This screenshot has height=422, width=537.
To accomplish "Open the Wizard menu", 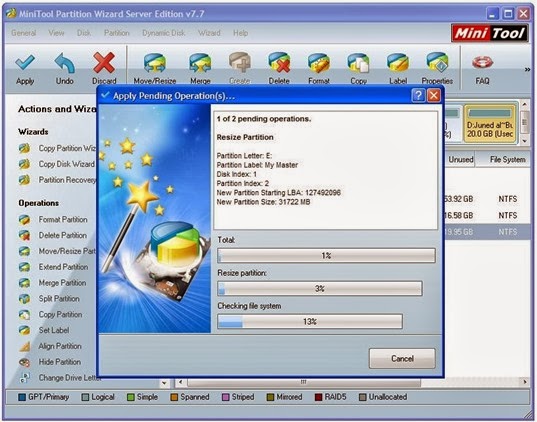I will (209, 33).
